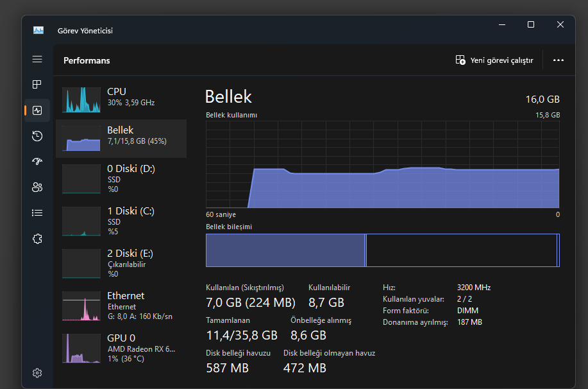
Task: Select the 2 Diski (E:) removable entry
Action: point(121,263)
